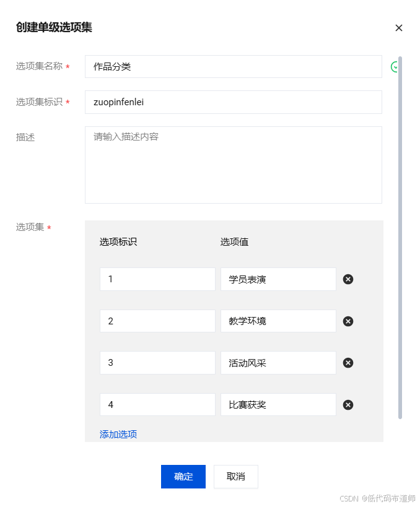
Task: Edit the 比赛获奖 option value field
Action: pos(278,404)
